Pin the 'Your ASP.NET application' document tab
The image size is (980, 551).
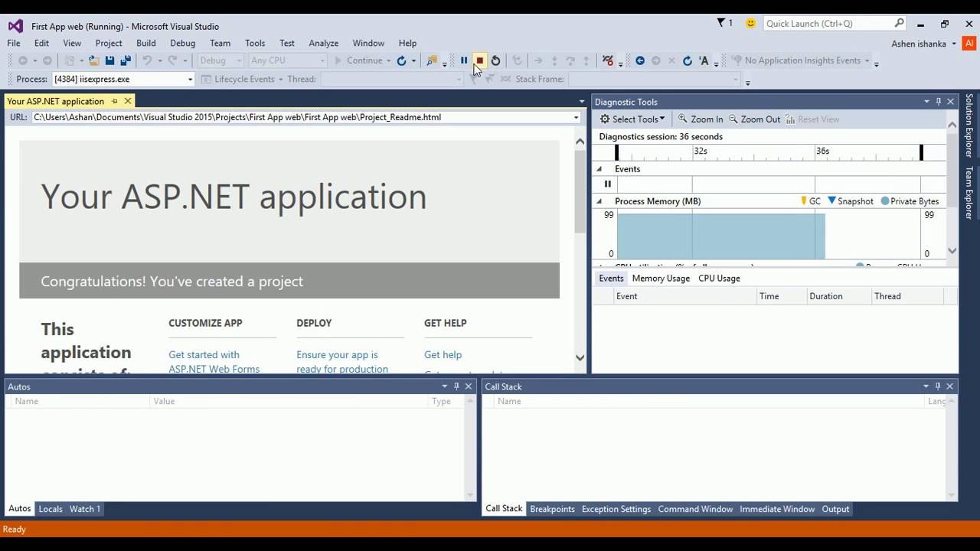[x=115, y=101]
